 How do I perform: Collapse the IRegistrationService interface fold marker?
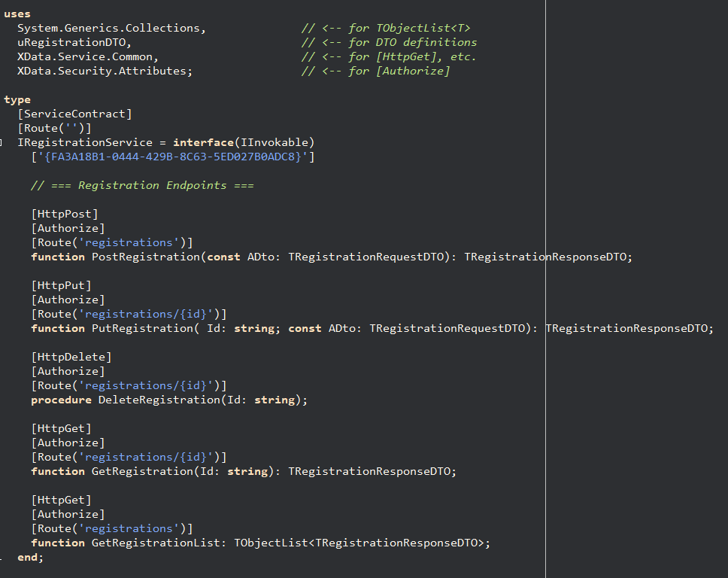[1, 143]
